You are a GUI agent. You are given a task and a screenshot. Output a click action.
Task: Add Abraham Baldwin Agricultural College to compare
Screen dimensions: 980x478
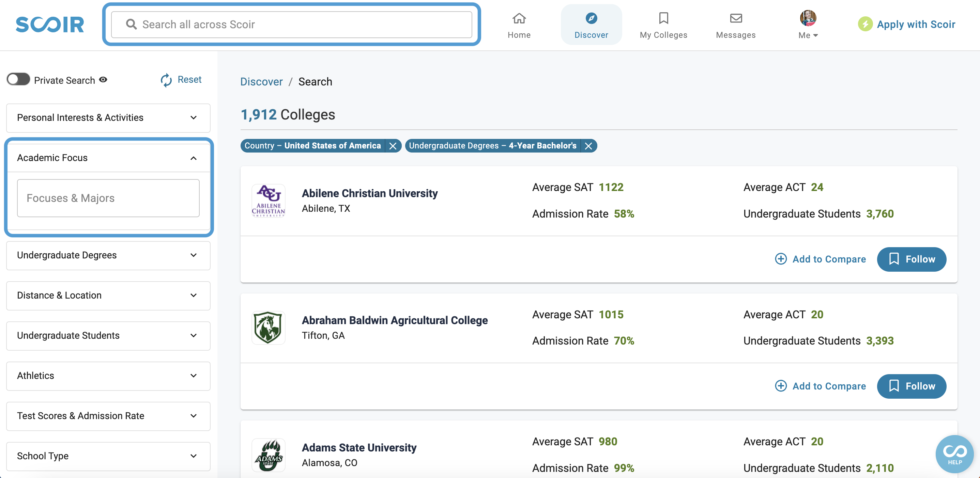820,386
